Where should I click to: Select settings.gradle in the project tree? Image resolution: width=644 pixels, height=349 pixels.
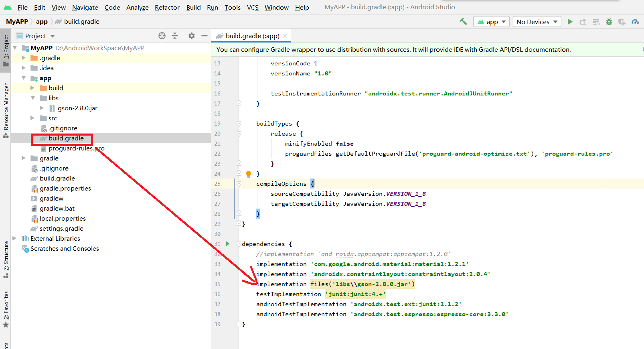pyautogui.click(x=61, y=228)
